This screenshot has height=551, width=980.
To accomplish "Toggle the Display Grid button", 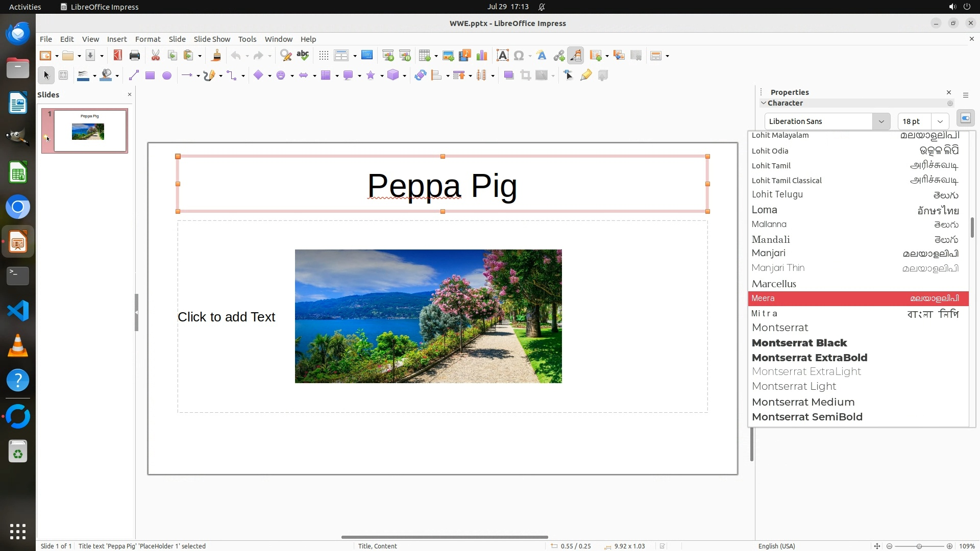I will pos(324,56).
